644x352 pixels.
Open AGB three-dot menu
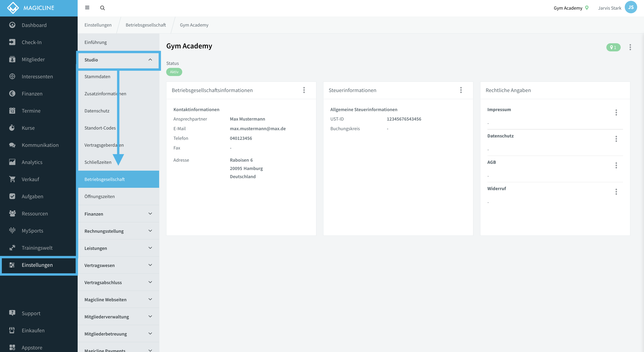point(616,165)
